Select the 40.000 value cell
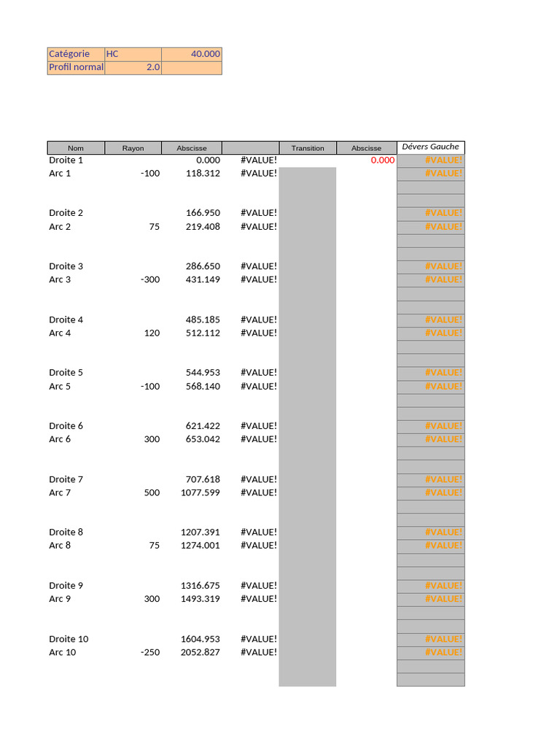 pyautogui.click(x=192, y=54)
